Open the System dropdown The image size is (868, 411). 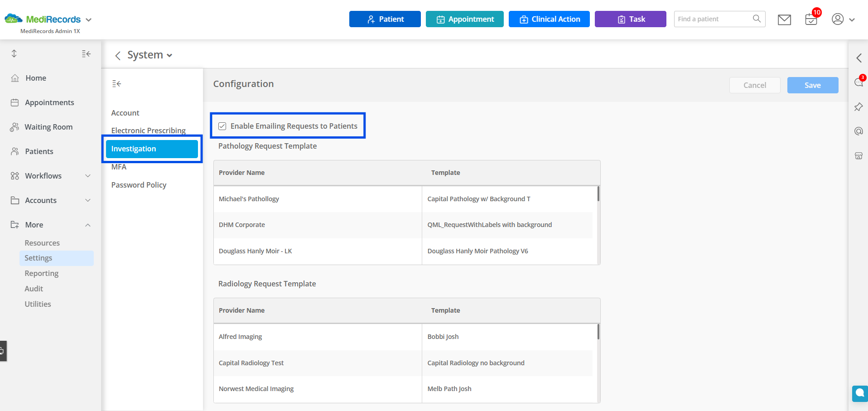point(149,55)
